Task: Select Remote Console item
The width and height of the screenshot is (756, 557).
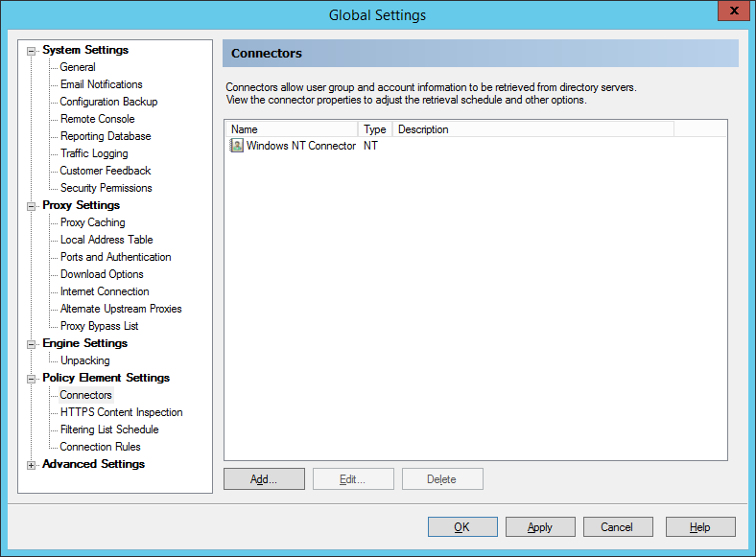Action: pos(98,119)
